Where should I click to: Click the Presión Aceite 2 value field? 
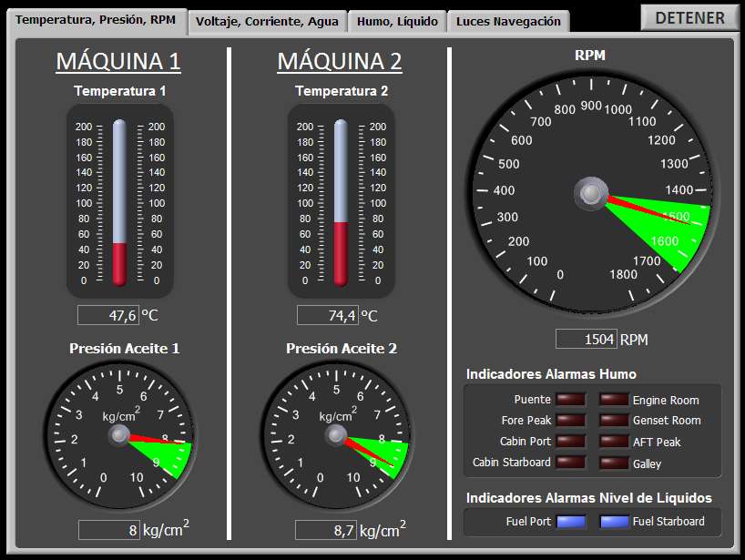pos(325,530)
